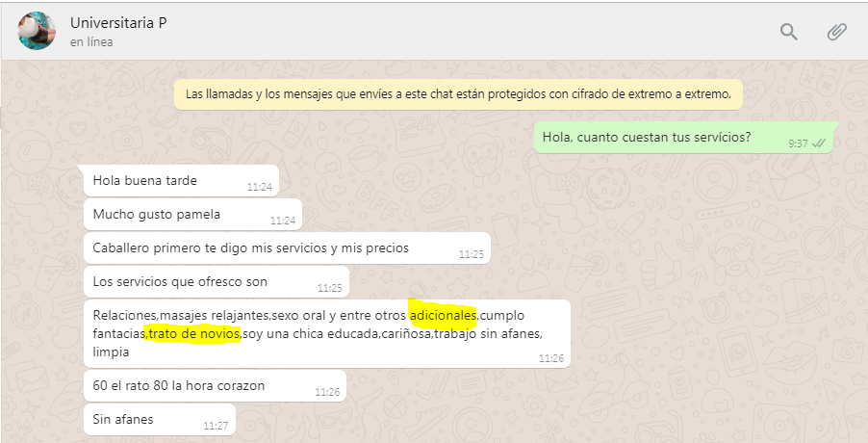Select the last 'Sin afanes' message bubble
Screen dimensions: 868x443
tap(160, 420)
